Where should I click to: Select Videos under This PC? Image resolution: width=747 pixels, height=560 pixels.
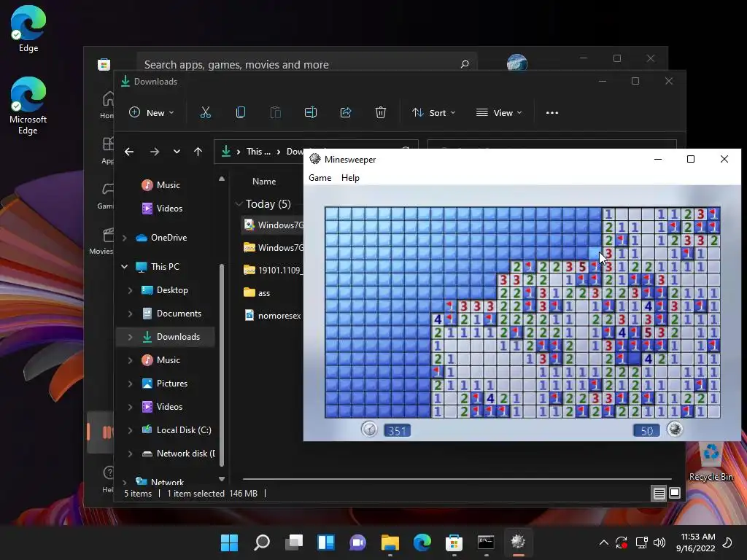click(162, 407)
